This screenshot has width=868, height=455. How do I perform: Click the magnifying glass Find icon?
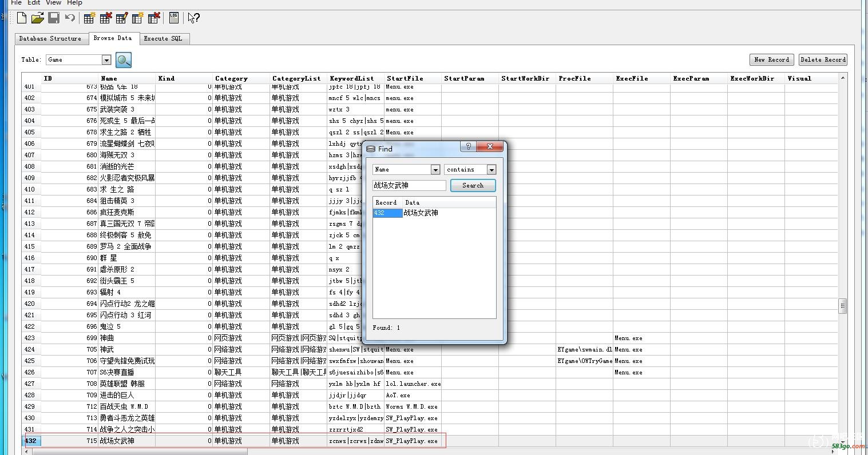tap(124, 60)
